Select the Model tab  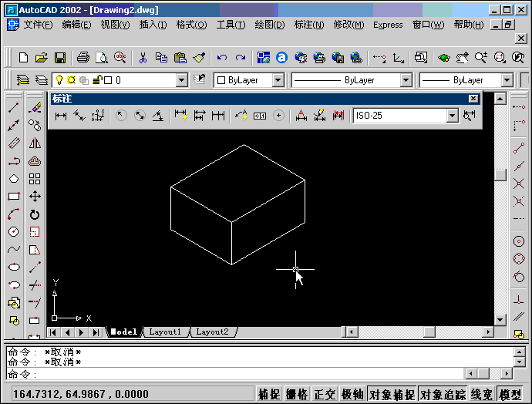(124, 332)
